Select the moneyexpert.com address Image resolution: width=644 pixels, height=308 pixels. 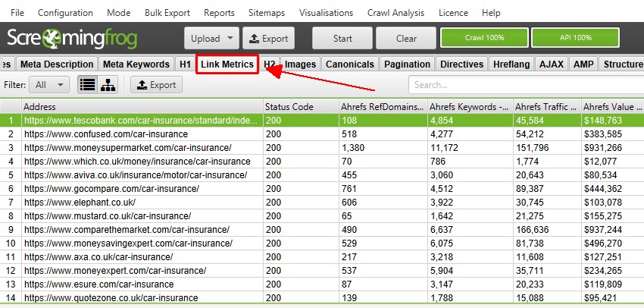[x=115, y=271]
